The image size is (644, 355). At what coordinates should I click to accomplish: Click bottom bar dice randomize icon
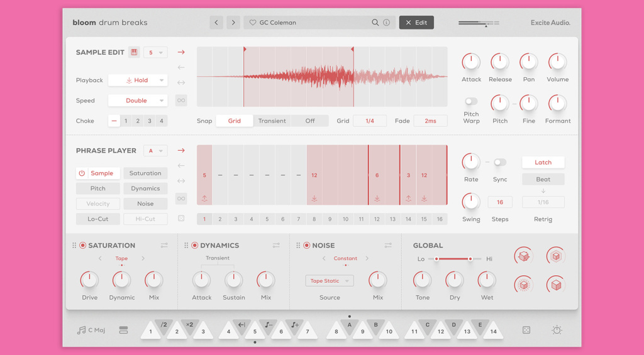(526, 330)
